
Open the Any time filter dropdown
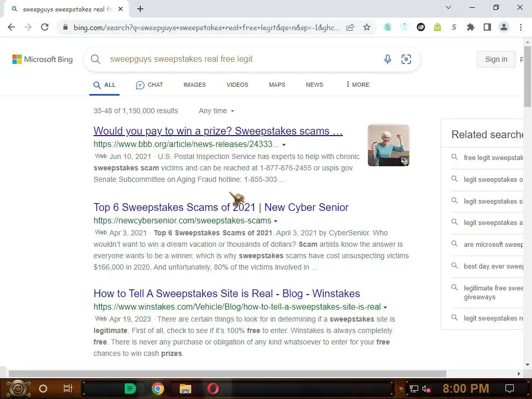click(x=217, y=111)
